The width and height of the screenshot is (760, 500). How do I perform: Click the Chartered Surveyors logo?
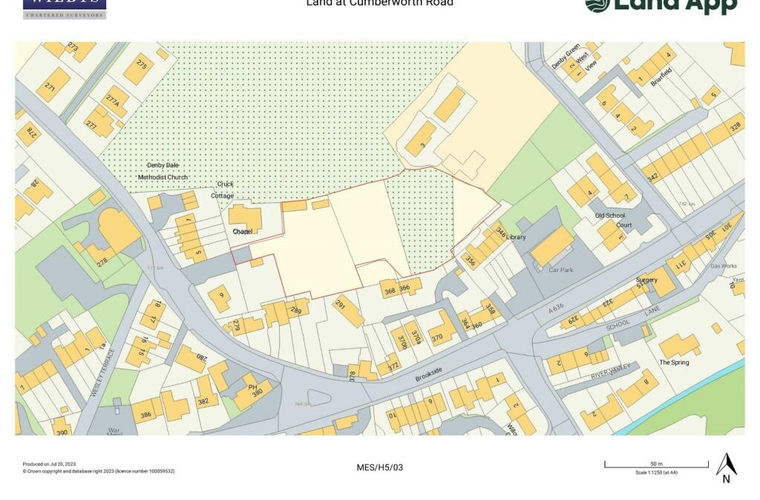64,8
